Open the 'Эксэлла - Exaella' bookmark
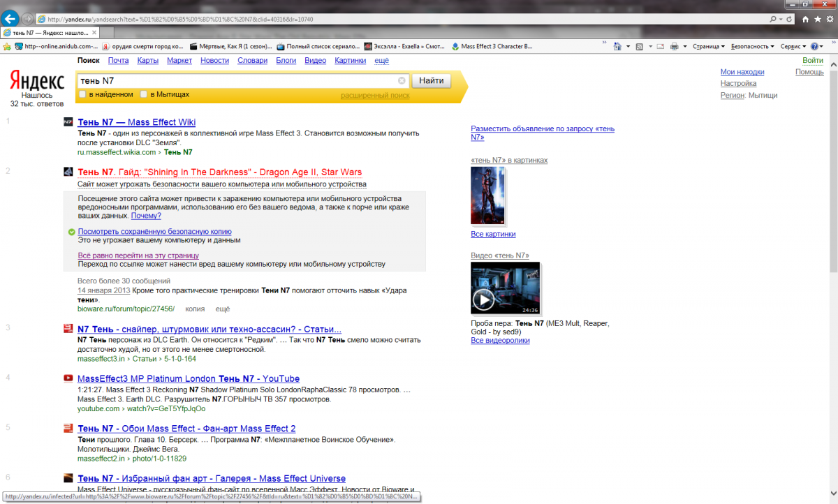The height and width of the screenshot is (504, 838). pos(406,47)
